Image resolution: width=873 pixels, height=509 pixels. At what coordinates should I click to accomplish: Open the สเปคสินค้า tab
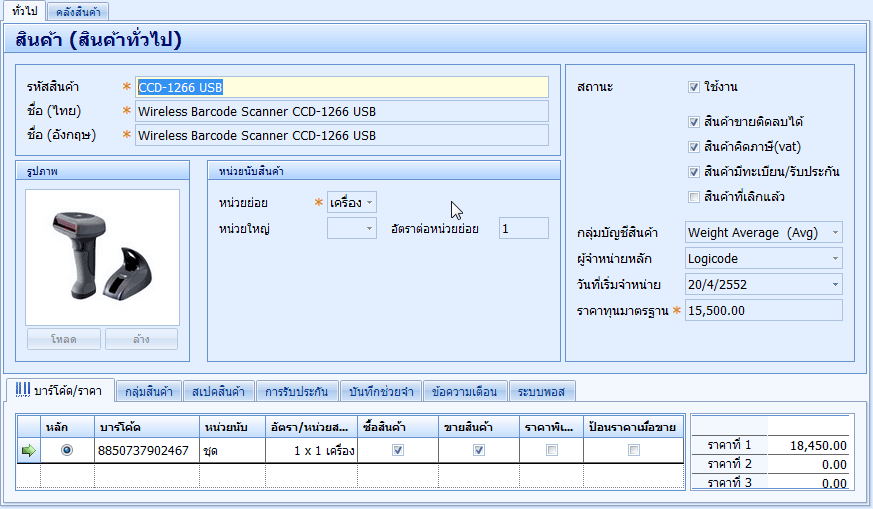point(217,391)
